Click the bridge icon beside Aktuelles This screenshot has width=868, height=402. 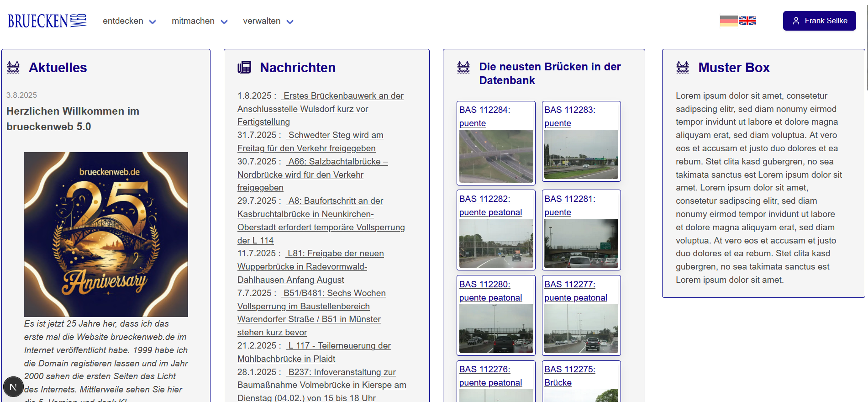pos(14,68)
